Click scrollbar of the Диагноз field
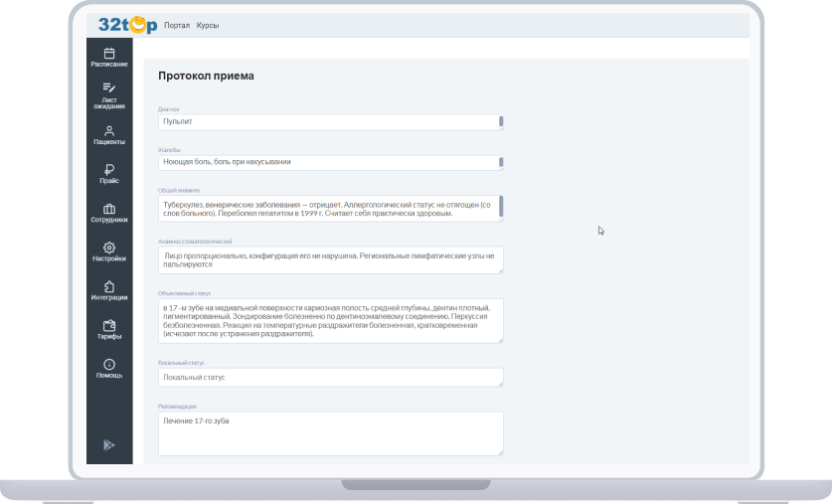 point(501,121)
